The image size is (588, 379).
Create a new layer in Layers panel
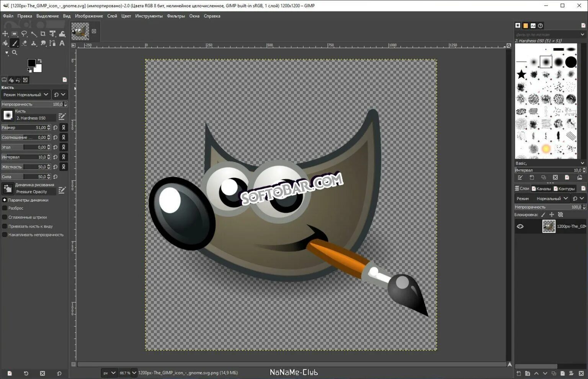click(519, 373)
